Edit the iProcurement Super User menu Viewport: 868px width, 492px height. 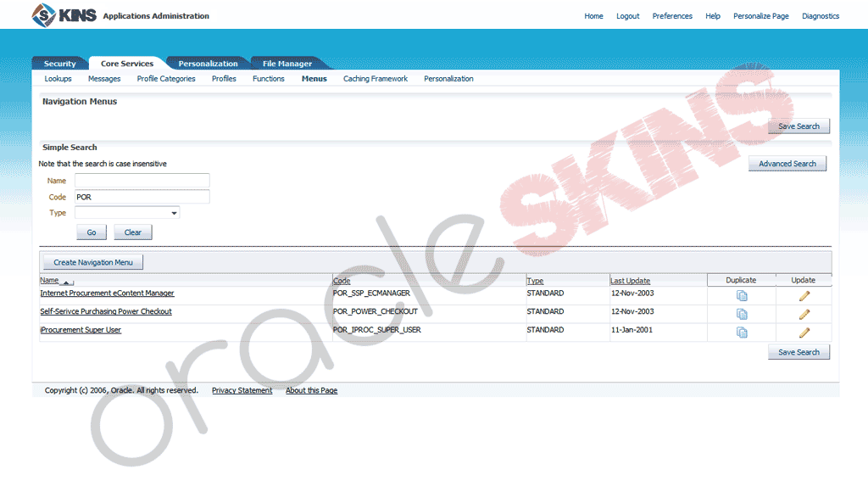(x=804, y=333)
